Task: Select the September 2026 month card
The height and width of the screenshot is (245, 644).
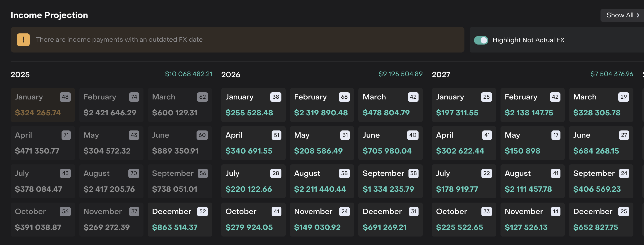Action: [x=390, y=181]
